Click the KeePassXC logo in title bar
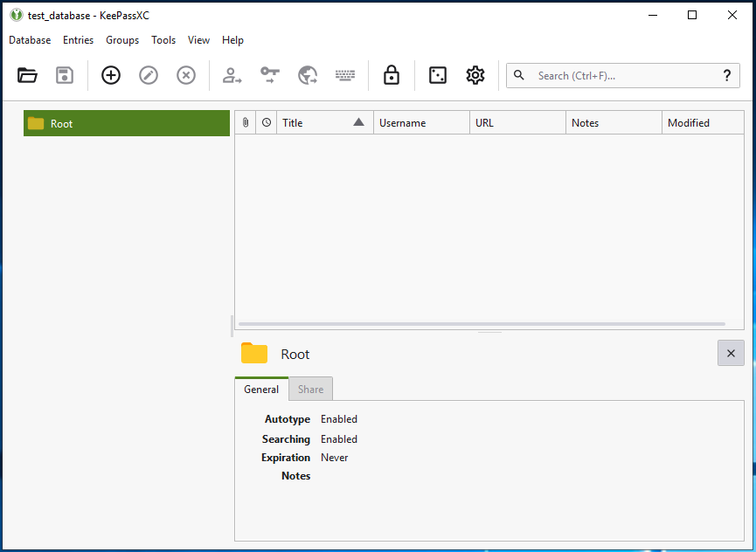756x552 pixels. [x=17, y=15]
